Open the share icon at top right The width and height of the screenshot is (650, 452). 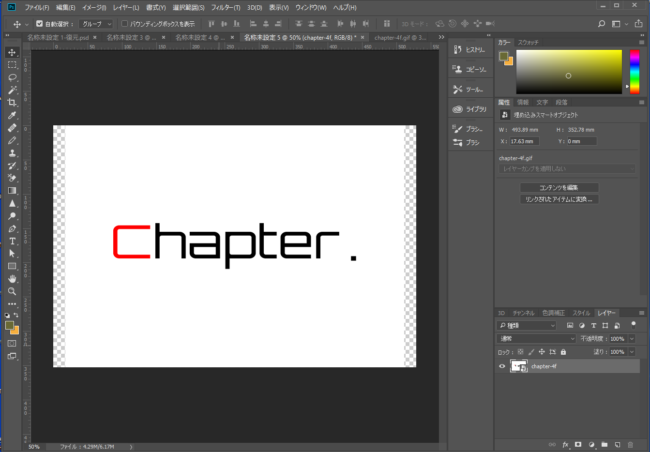tap(638, 24)
